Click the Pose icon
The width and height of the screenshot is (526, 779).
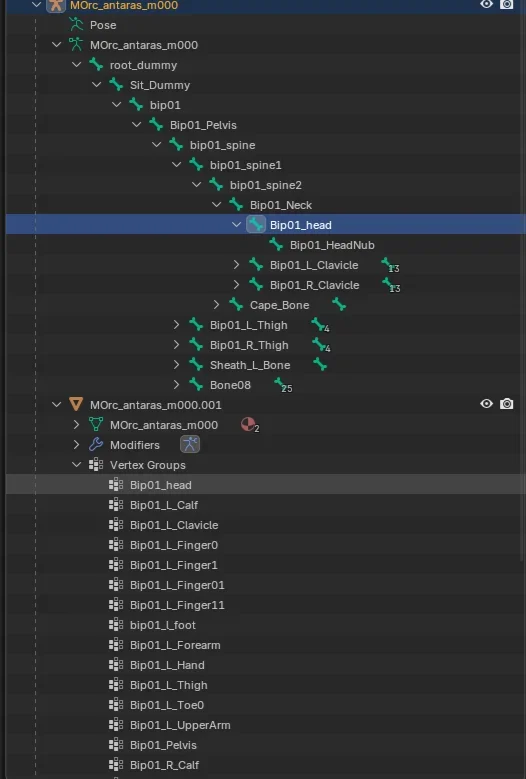[x=76, y=25]
